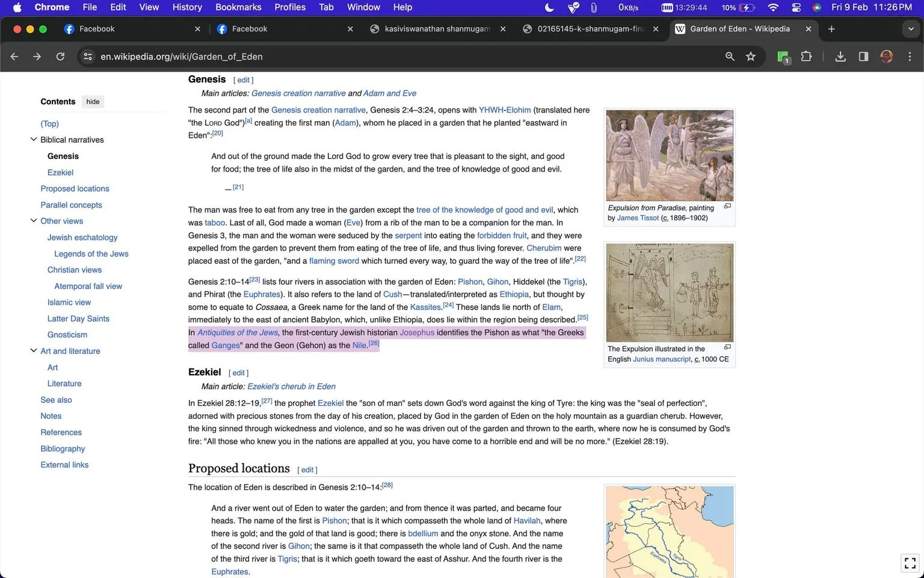924x578 pixels.
Task: Collapse the Biblical narratives section
Action: (34, 140)
